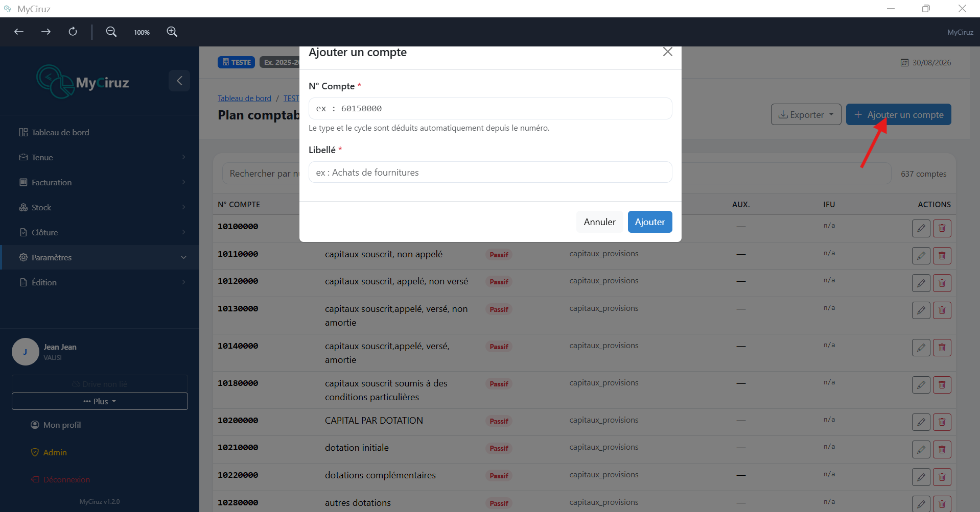Zoom in using the magnifier plus icon
The width and height of the screenshot is (980, 512).
pos(172,32)
